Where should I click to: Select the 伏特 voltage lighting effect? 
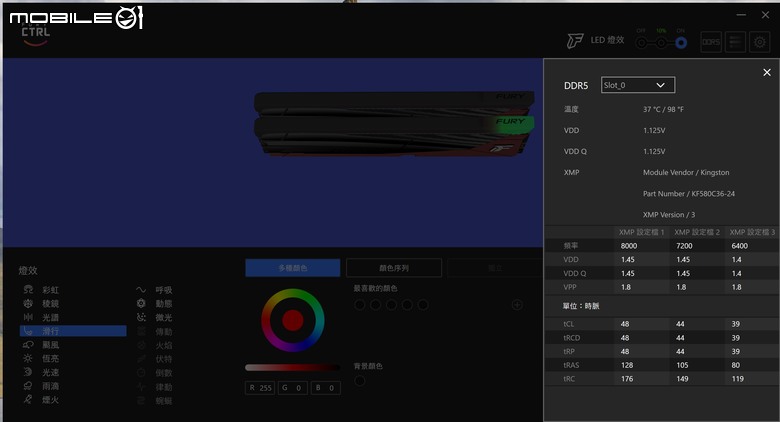pyautogui.click(x=155, y=359)
